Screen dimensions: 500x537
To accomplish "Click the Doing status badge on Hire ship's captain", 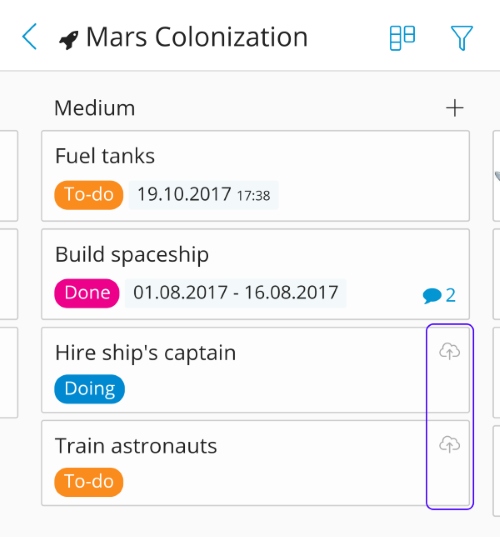I will tap(89, 389).
